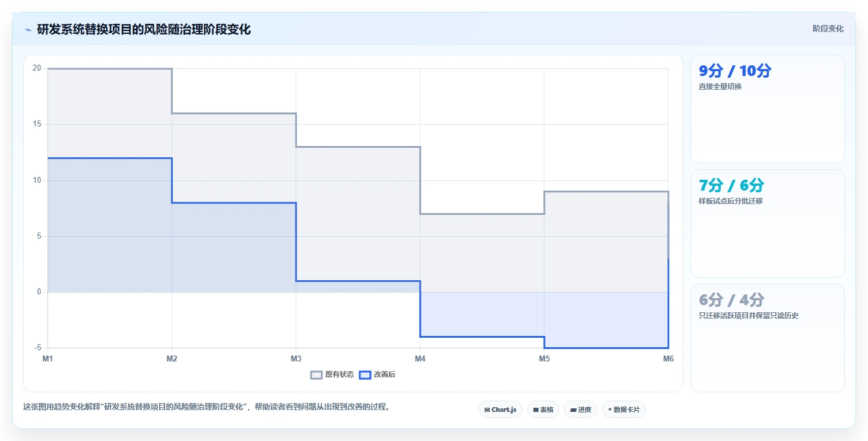The image size is (868, 441).
Task: Click the gray 原有状态 legend color box
Action: pos(317,375)
